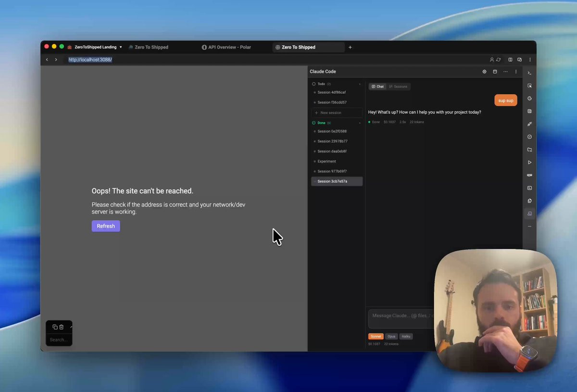Viewport: 577px width, 392px height.
Task: Create a New session
Action: 337,113
